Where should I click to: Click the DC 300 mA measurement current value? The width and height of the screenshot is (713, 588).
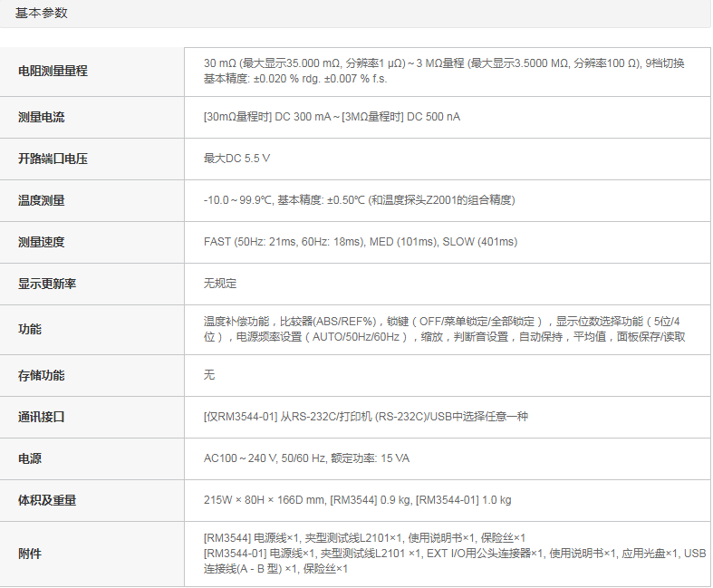click(332, 117)
